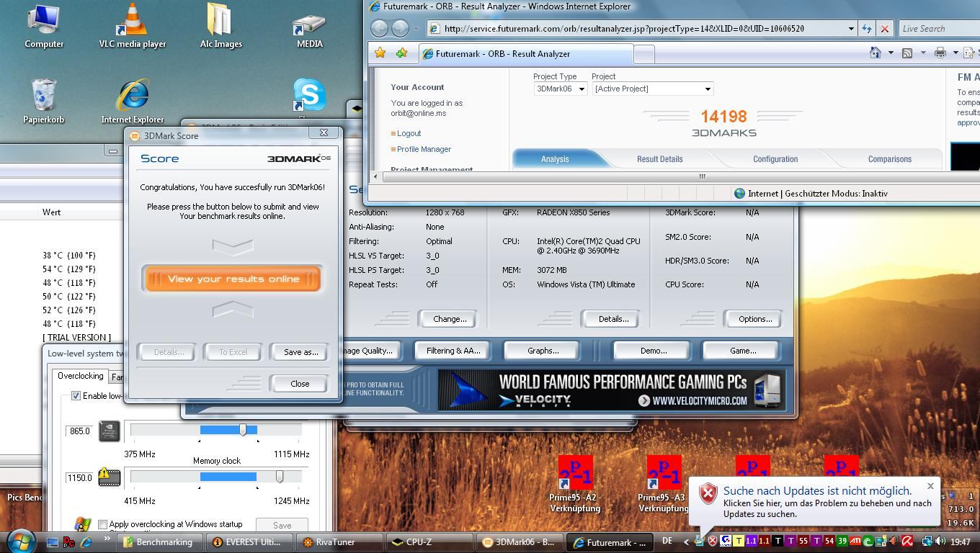Refresh the Futuremark page in IE
Image resolution: width=980 pixels, height=553 pixels.
867,29
